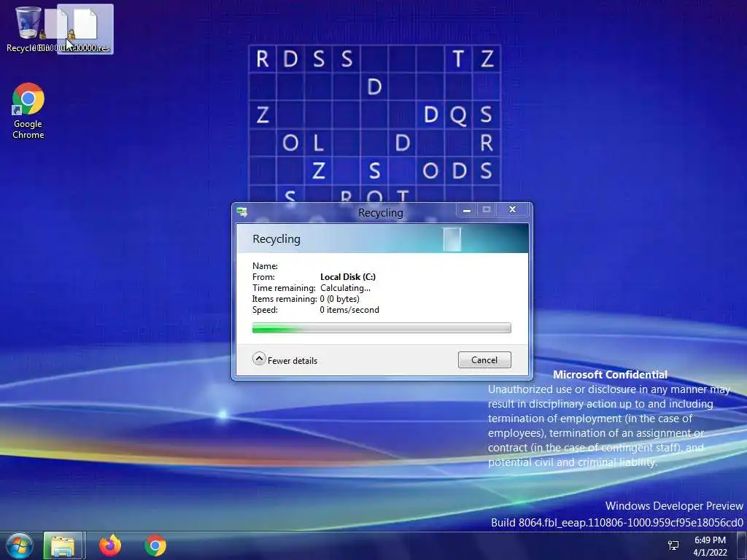
Task: Cancel the recycling operation
Action: pyautogui.click(x=484, y=360)
